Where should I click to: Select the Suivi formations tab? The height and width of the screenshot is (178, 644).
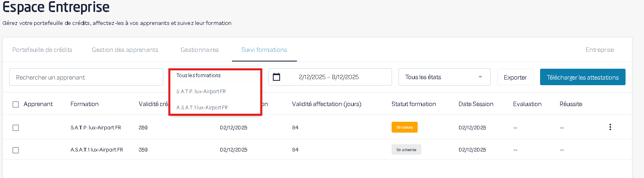264,50
